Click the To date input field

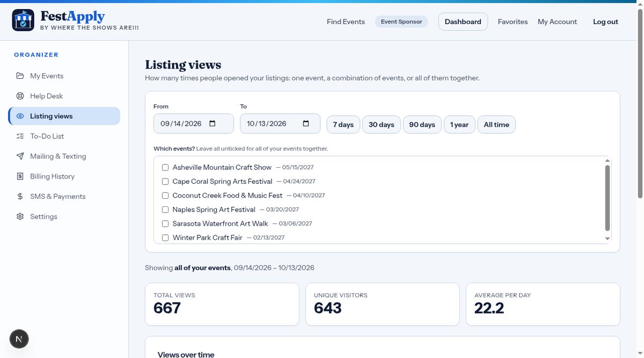coord(280,124)
